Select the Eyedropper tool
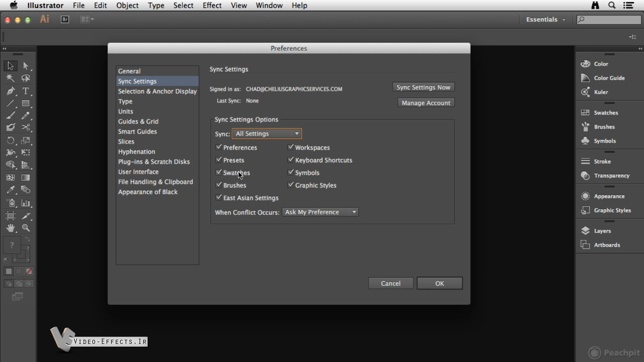Screen dimensions: 644x362 10,189
